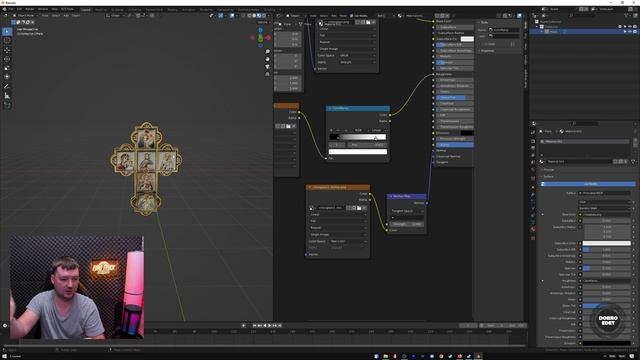Open the Add menu in node editor header
Screen dimensions: 640x360
(x=333, y=16)
